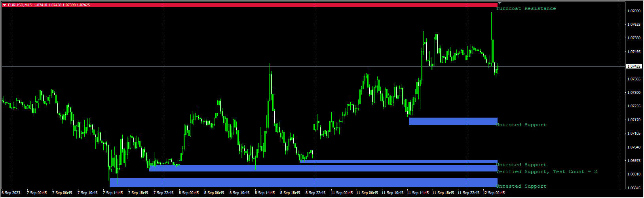
Task: Click the 1.06845 price scale label
Action: [635, 188]
